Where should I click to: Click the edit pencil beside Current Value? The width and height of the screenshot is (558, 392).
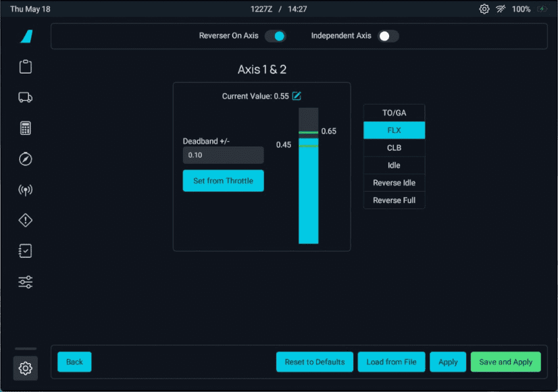pyautogui.click(x=297, y=96)
